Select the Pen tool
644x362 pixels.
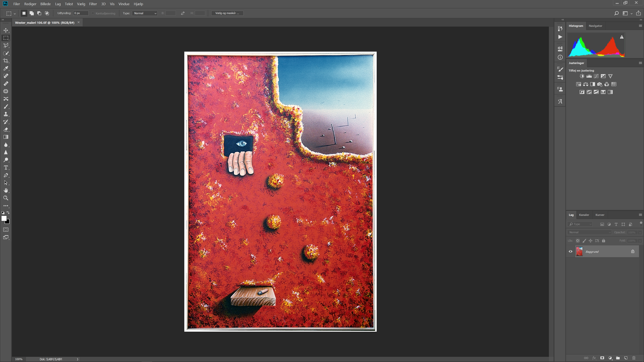pyautogui.click(x=6, y=175)
